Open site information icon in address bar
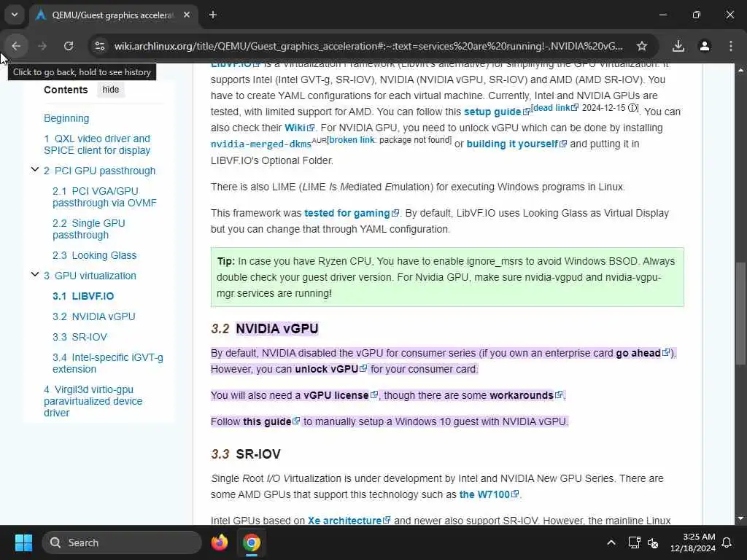Viewport: 747px width, 560px height. 99,46
